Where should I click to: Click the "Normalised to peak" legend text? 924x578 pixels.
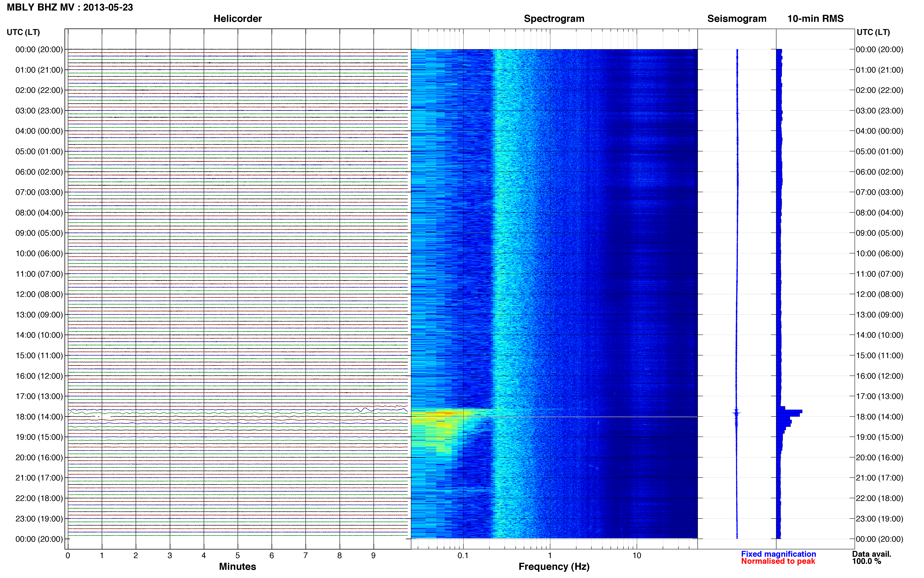[778, 561]
